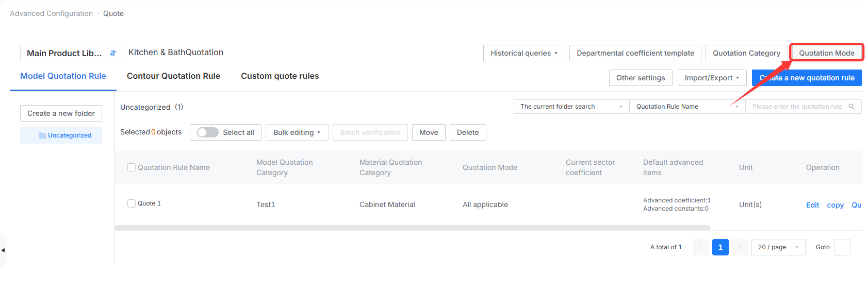Open Departmental coefficient template
This screenshot has height=292, width=868.
pyautogui.click(x=635, y=53)
